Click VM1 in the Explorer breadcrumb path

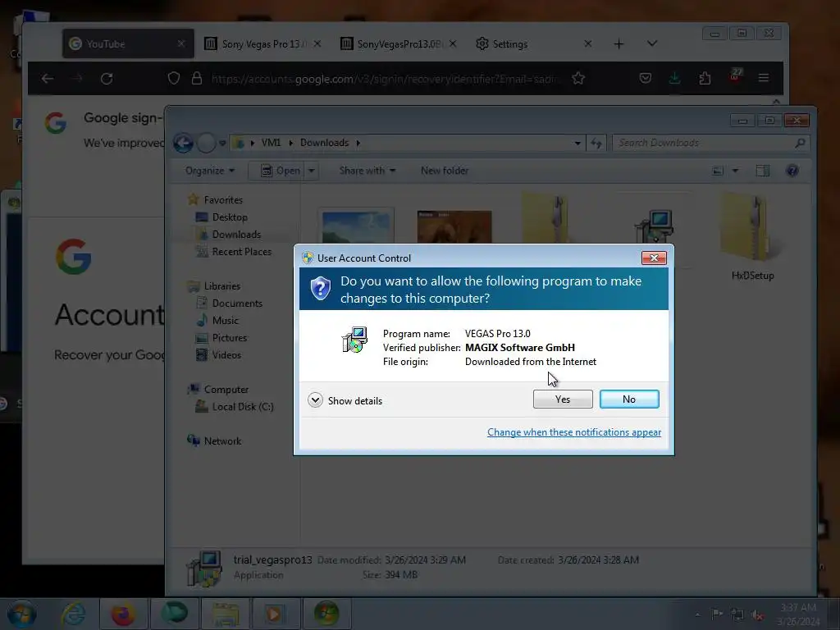pyautogui.click(x=271, y=143)
